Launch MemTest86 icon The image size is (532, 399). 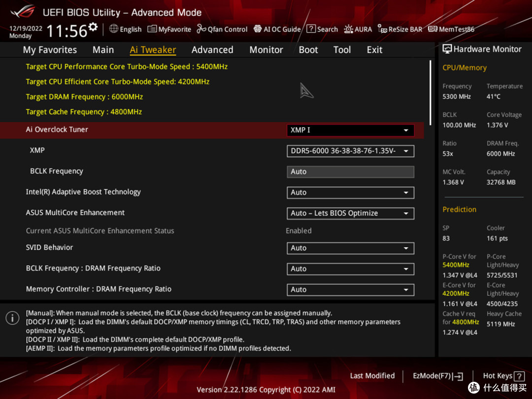432,29
